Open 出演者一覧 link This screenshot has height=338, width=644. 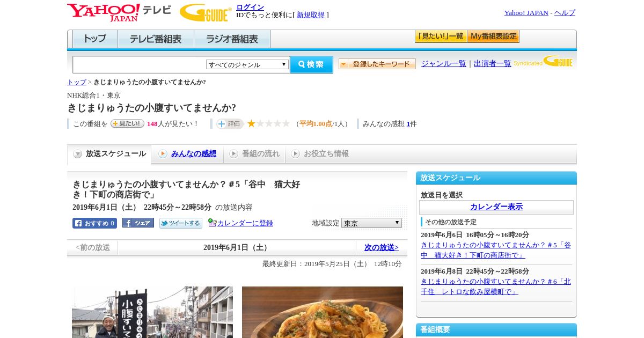tap(493, 64)
